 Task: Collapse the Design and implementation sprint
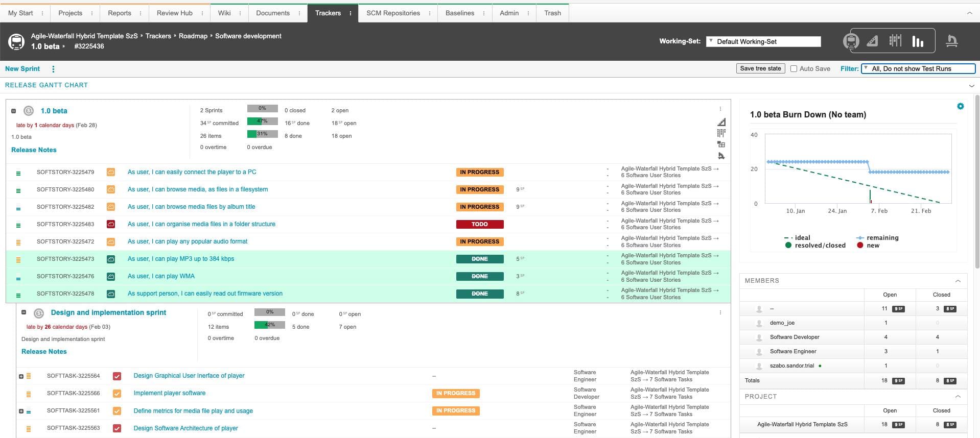[x=24, y=312]
